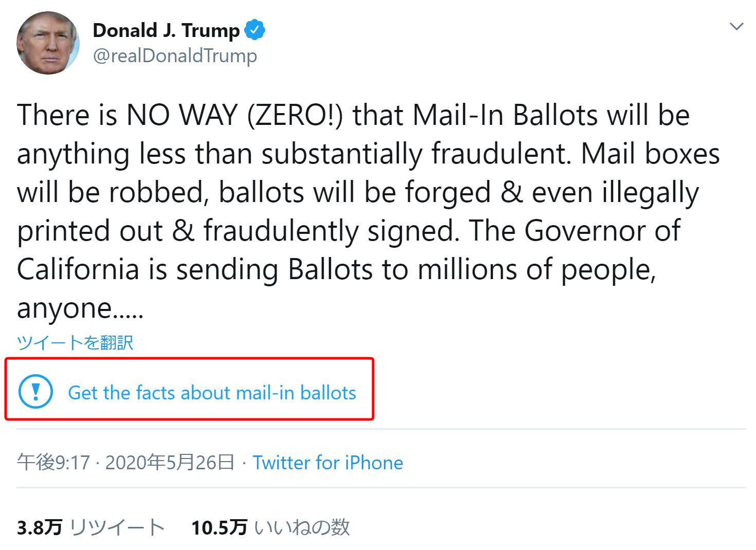
Task: Click the circled exclamation warning icon
Action: coord(34,392)
